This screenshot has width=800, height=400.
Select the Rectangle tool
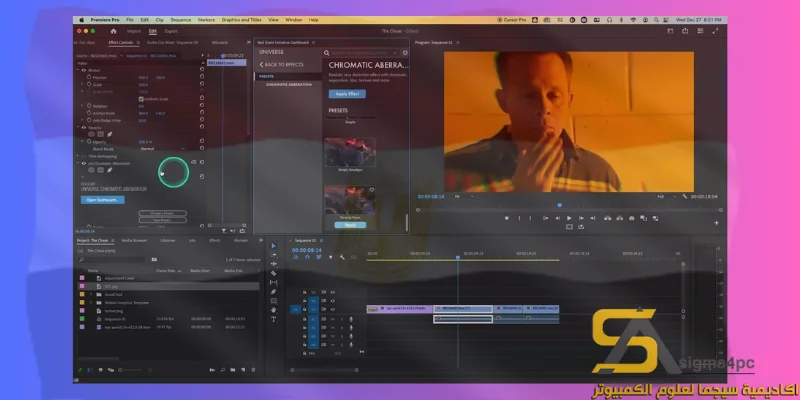[x=273, y=301]
